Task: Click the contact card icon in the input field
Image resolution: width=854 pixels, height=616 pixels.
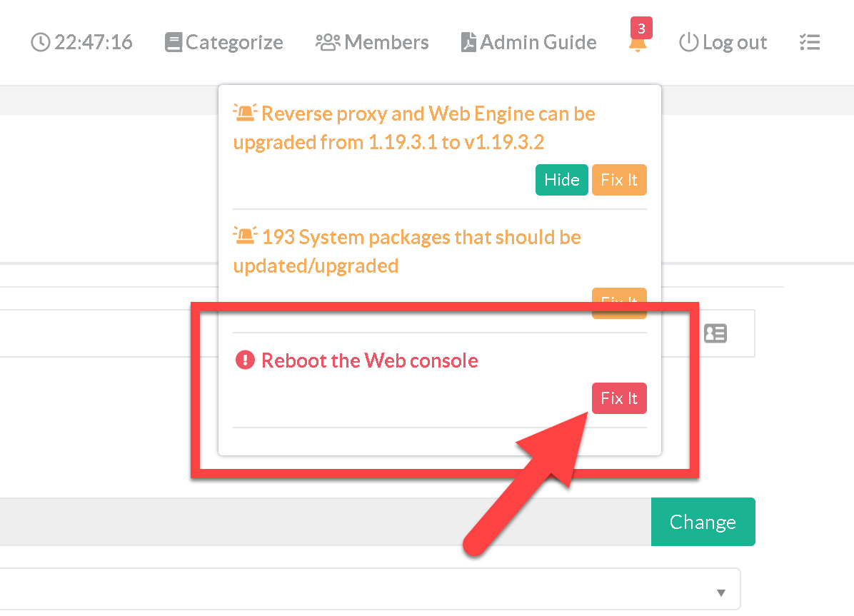Action: (x=715, y=333)
